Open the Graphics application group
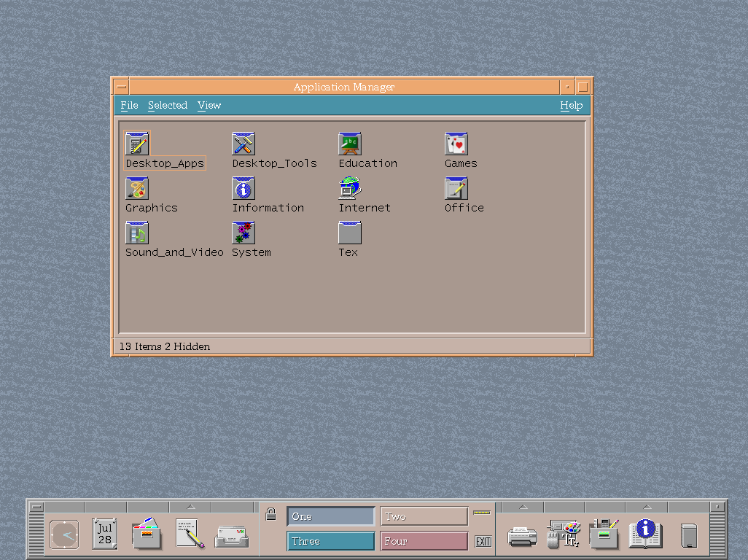Viewport: 748px width, 560px height. [x=137, y=190]
